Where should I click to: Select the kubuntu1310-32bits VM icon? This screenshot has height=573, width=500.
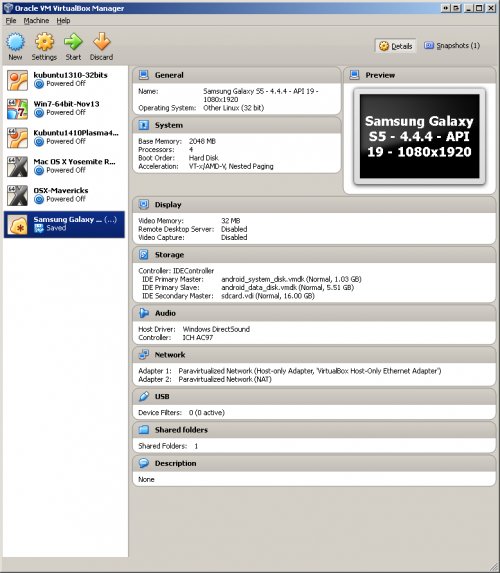[x=17, y=80]
